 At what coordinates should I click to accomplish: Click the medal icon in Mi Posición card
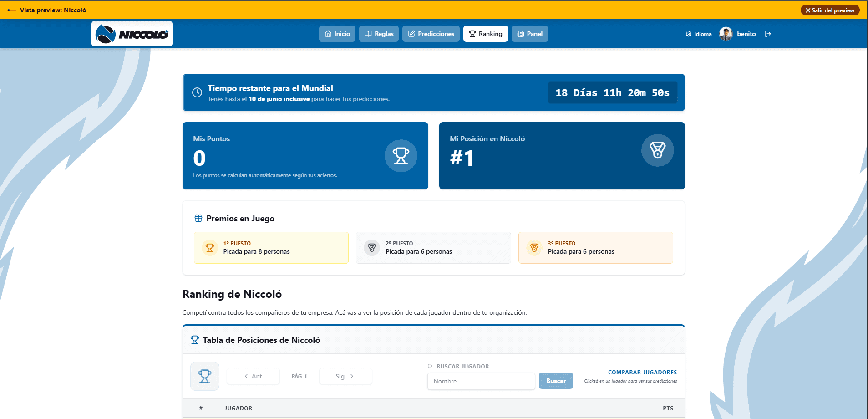pos(658,150)
